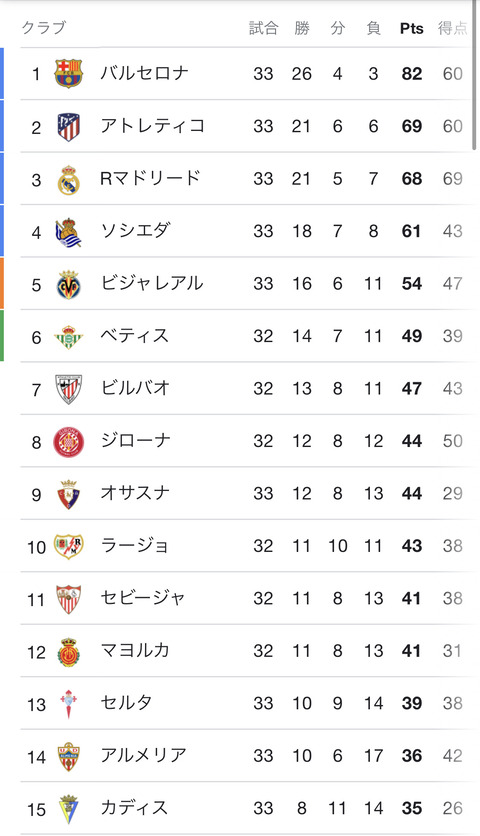Screen dimensions: 480x836
Task: Click the Atlético Madrid crest icon
Action: 68,126
